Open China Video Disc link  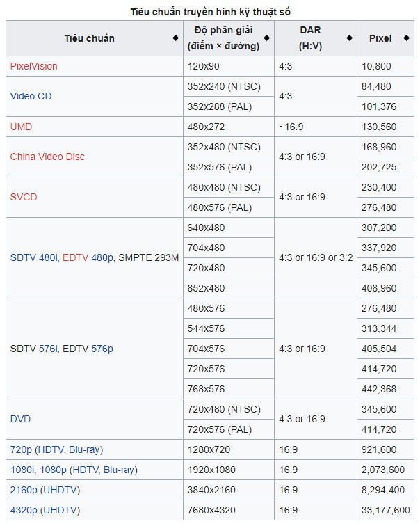point(47,157)
